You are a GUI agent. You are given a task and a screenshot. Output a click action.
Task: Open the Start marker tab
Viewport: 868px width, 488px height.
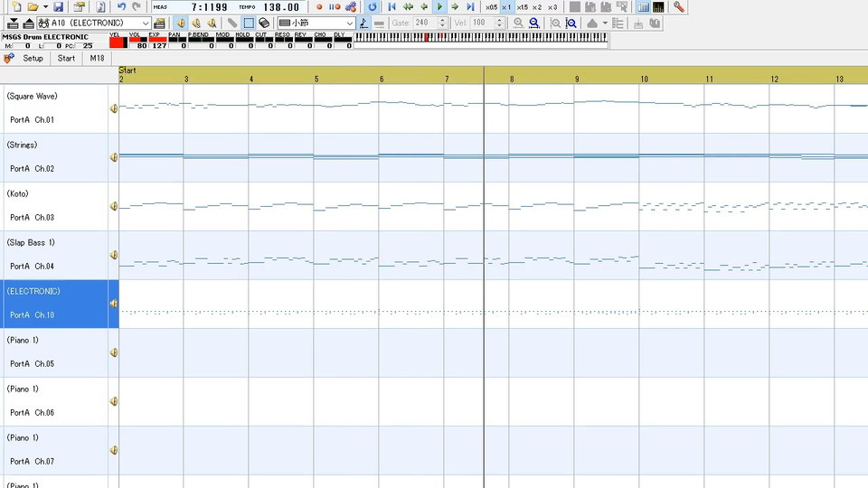[66, 58]
